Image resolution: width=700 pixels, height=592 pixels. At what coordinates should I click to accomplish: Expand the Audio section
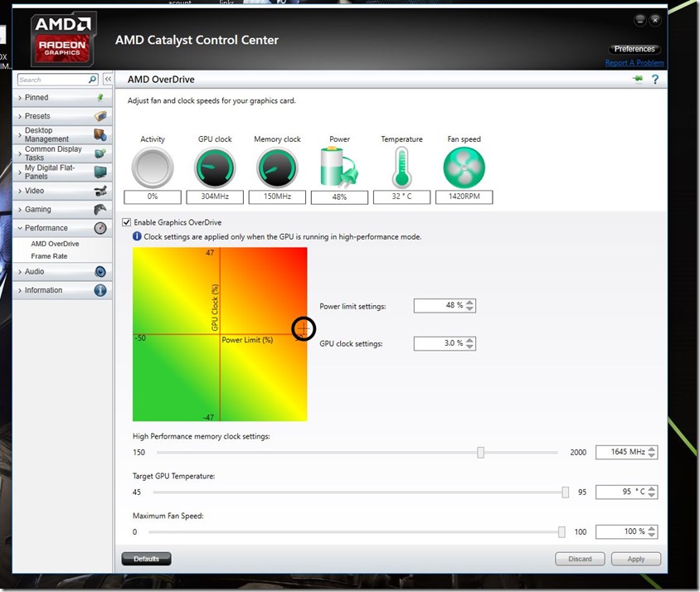point(62,271)
